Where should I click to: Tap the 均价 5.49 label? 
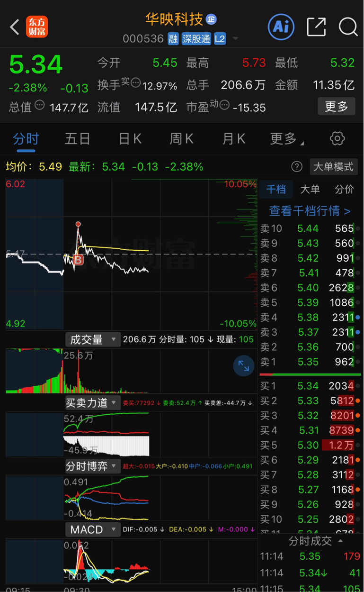point(34,167)
